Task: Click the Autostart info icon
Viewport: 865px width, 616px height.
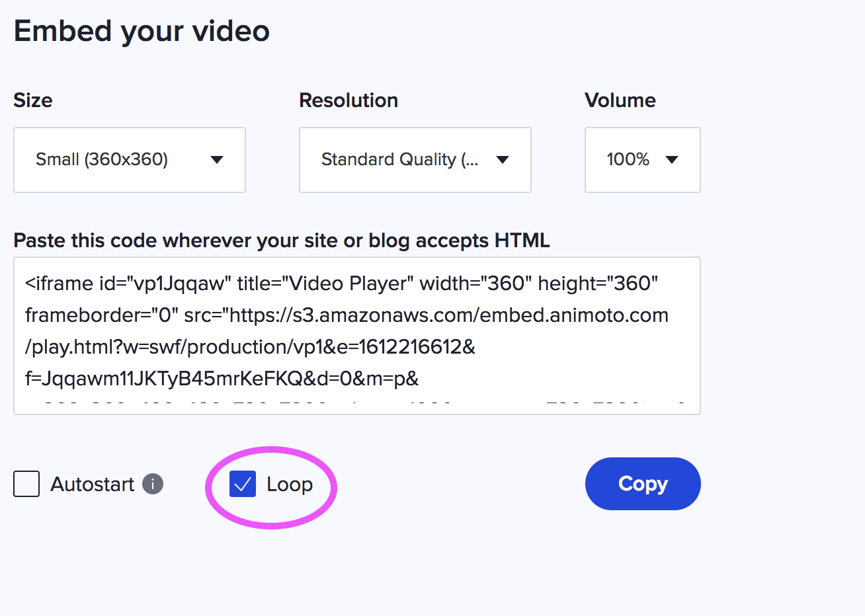Action: pyautogui.click(x=153, y=484)
